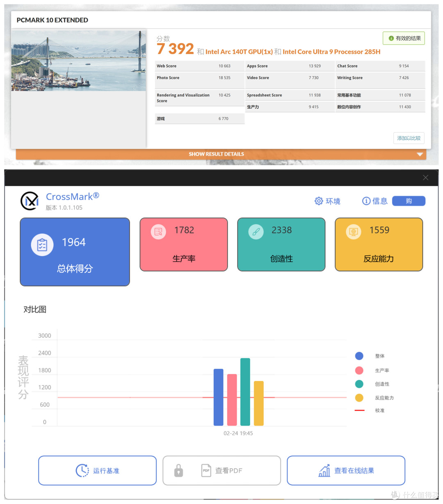
Task: Click the creativity teal legend dot
Action: (x=359, y=384)
